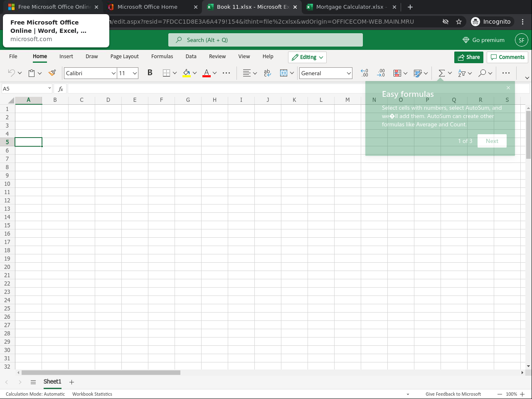The image size is (532, 399).
Task: Expand the Name Box dropdown
Action: click(49, 88)
